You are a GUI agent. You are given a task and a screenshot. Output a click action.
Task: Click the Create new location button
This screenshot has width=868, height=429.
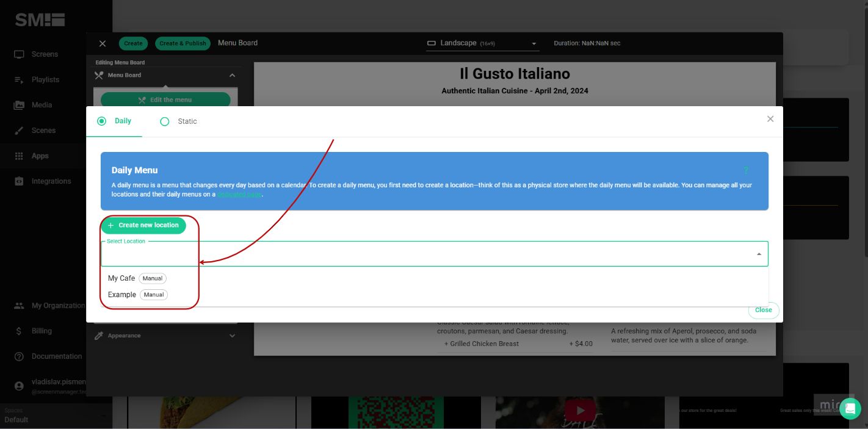(x=143, y=225)
